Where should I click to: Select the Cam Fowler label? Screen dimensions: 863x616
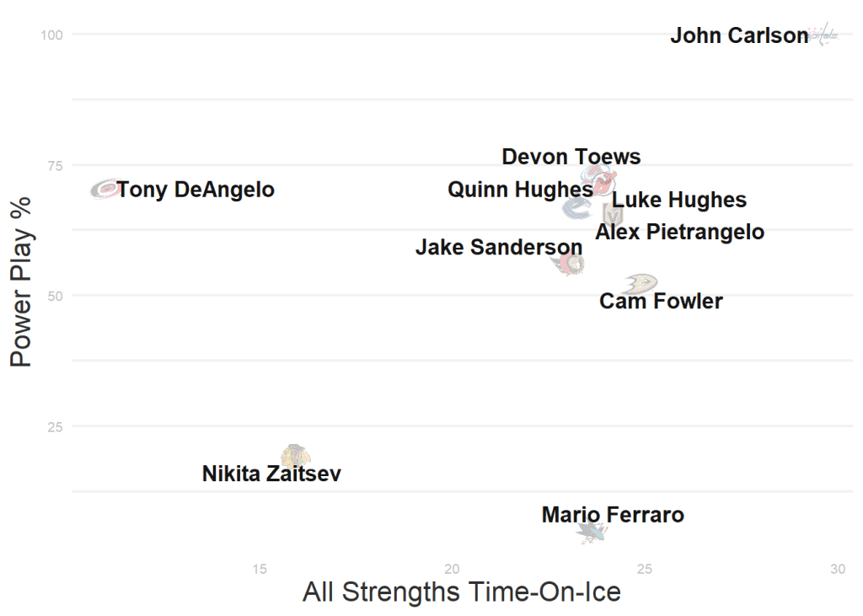661,301
